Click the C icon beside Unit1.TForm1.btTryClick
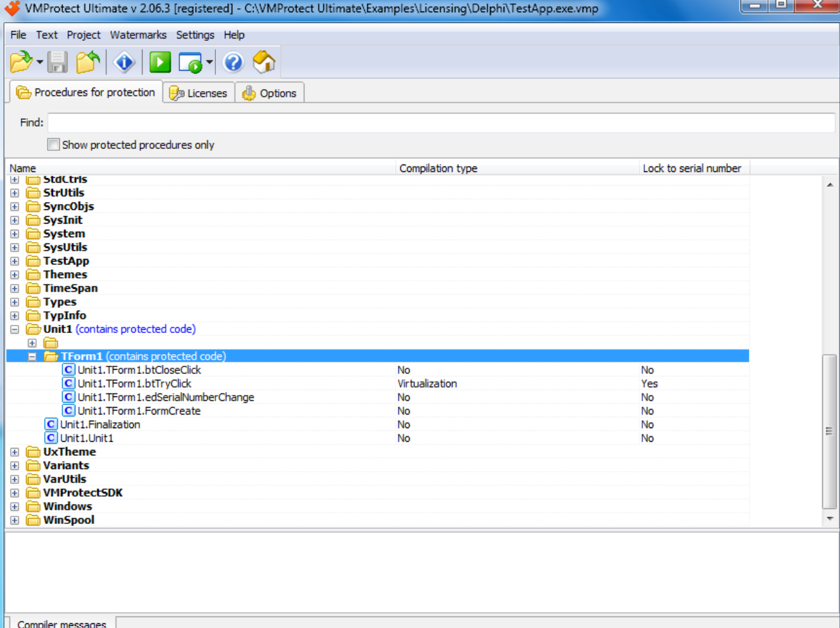Screen dimensions: 840x628 68,383
